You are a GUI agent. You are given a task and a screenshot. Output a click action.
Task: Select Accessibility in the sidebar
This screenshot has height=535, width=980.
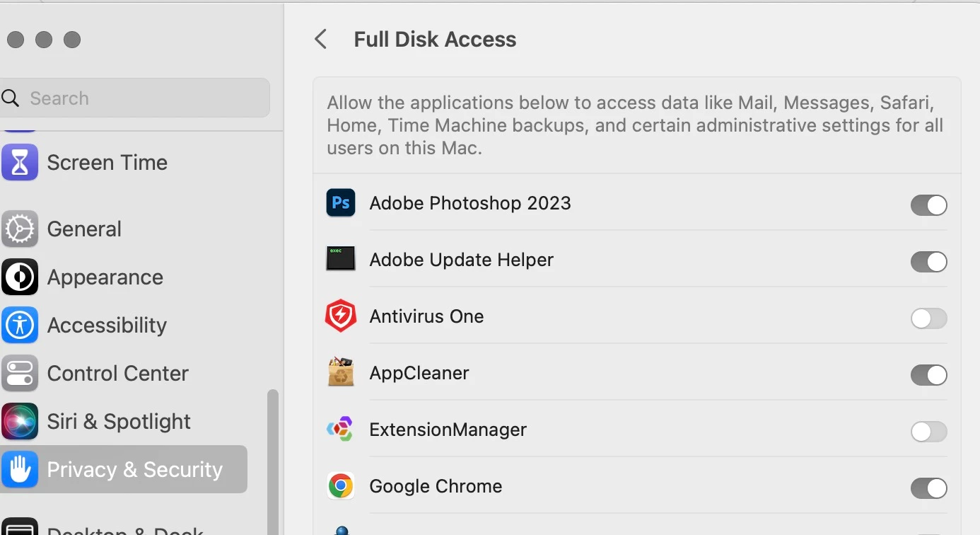pos(124,325)
